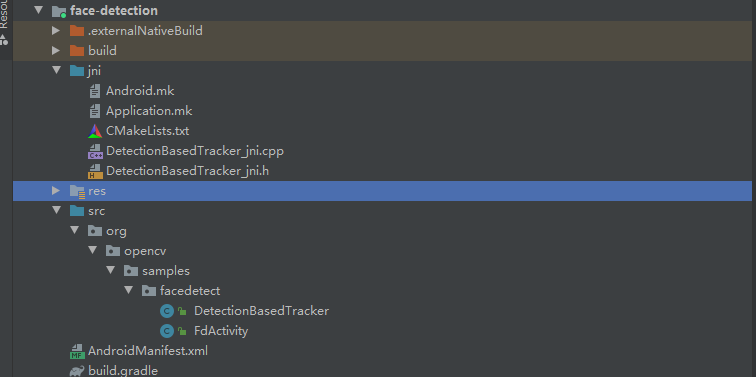Image resolution: width=756 pixels, height=377 pixels.
Task: Click the orange .externalNativeBuild folder icon
Action: click(x=77, y=31)
